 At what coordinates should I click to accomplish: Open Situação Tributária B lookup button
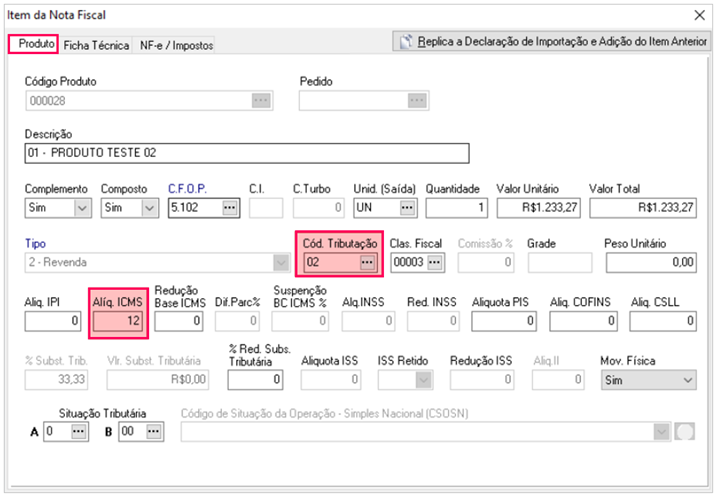tap(153, 431)
